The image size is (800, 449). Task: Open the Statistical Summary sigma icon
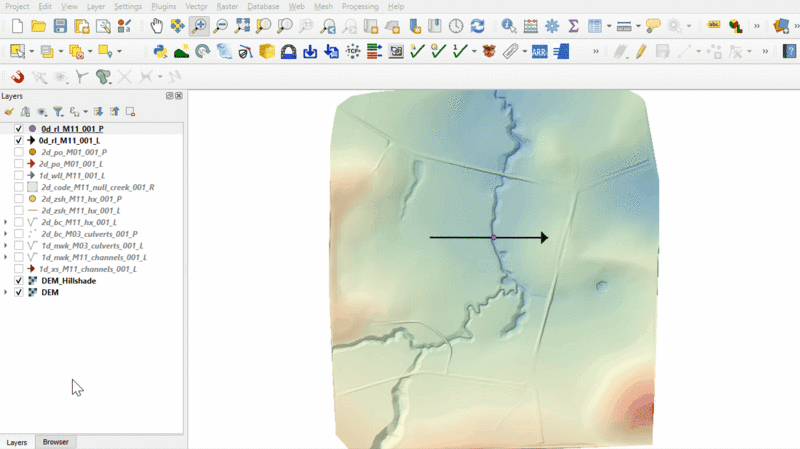pyautogui.click(x=574, y=26)
